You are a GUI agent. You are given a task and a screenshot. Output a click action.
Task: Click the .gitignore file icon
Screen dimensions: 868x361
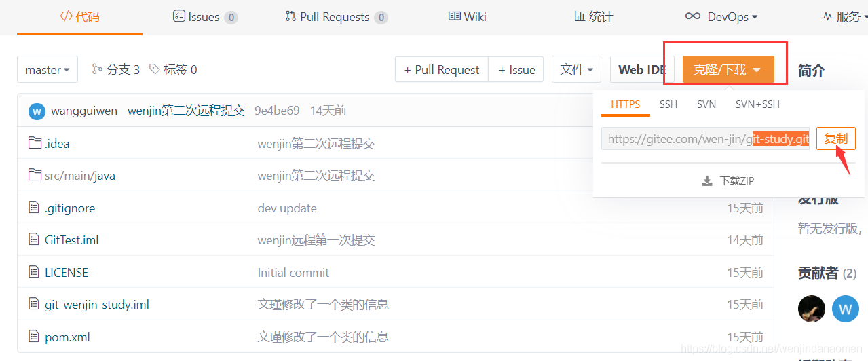[35, 208]
